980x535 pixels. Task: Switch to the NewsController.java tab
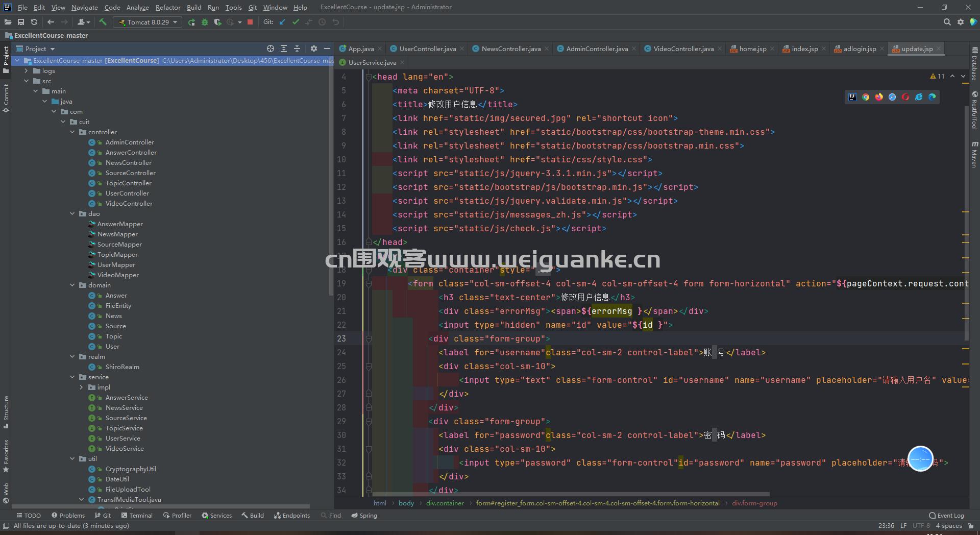pos(509,48)
